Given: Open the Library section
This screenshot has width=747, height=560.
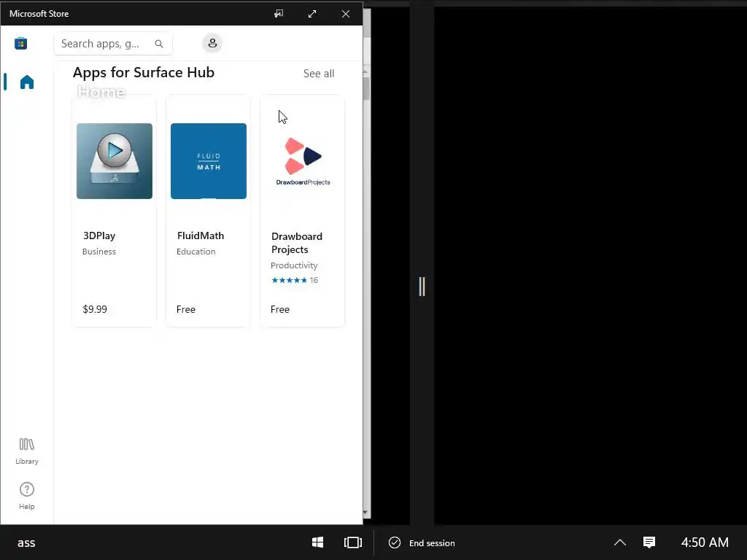Looking at the screenshot, I should [27, 451].
